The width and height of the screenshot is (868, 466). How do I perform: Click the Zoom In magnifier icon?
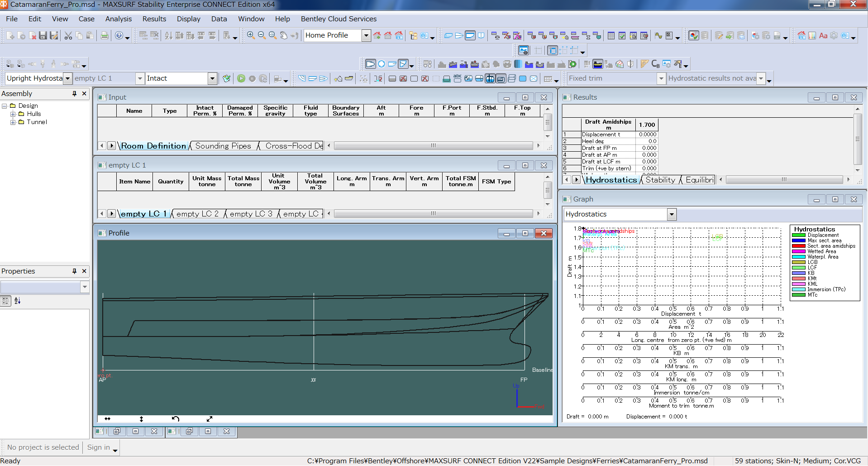251,35
